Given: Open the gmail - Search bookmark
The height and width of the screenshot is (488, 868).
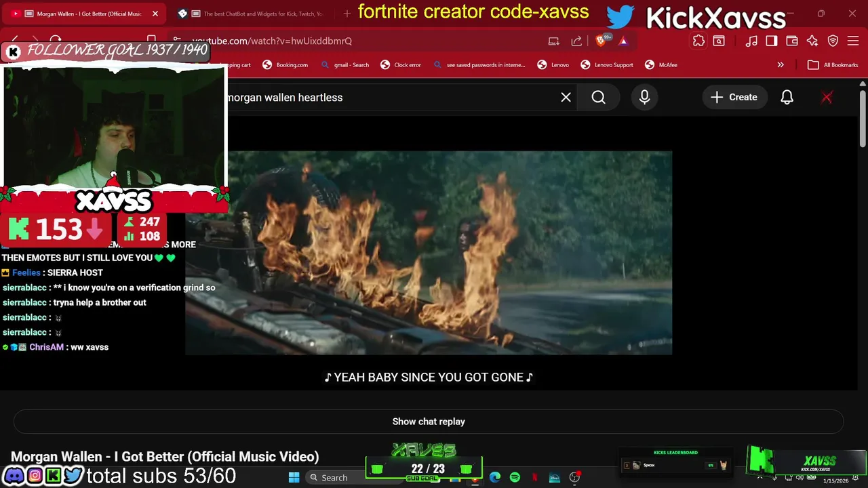Looking at the screenshot, I should click(344, 65).
